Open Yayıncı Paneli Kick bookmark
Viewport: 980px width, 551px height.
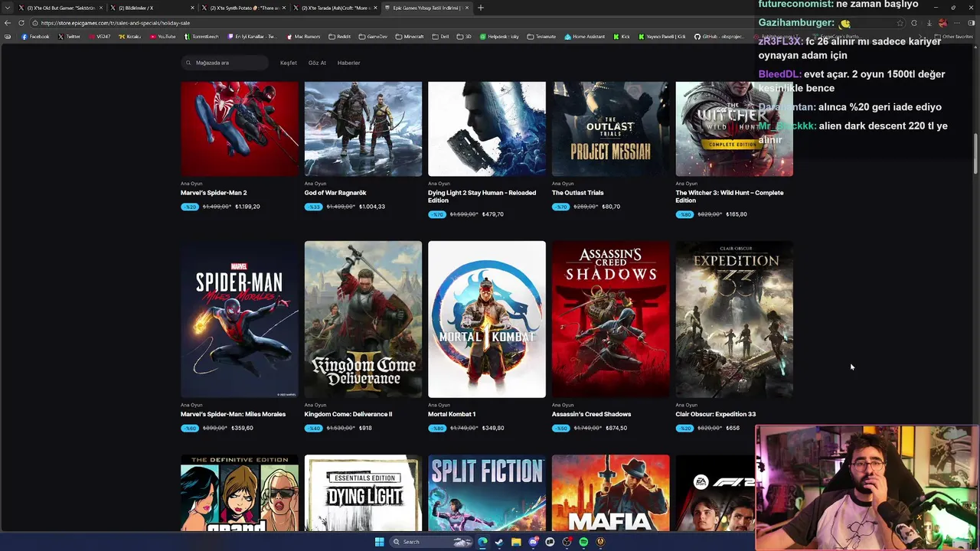(662, 37)
